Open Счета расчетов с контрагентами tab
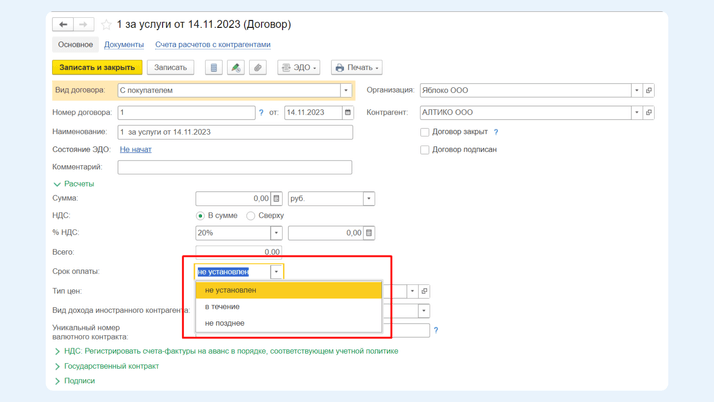714x402 pixels. 212,45
